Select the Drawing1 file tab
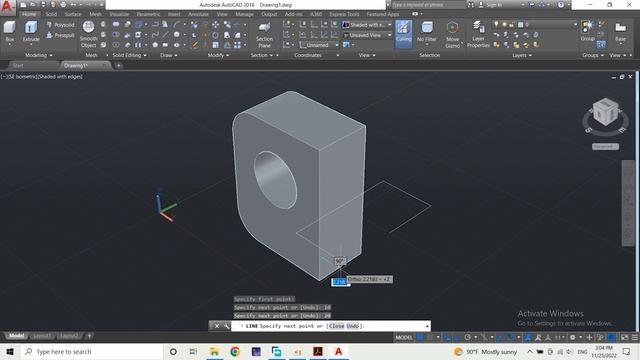640x360 pixels. tap(76, 65)
